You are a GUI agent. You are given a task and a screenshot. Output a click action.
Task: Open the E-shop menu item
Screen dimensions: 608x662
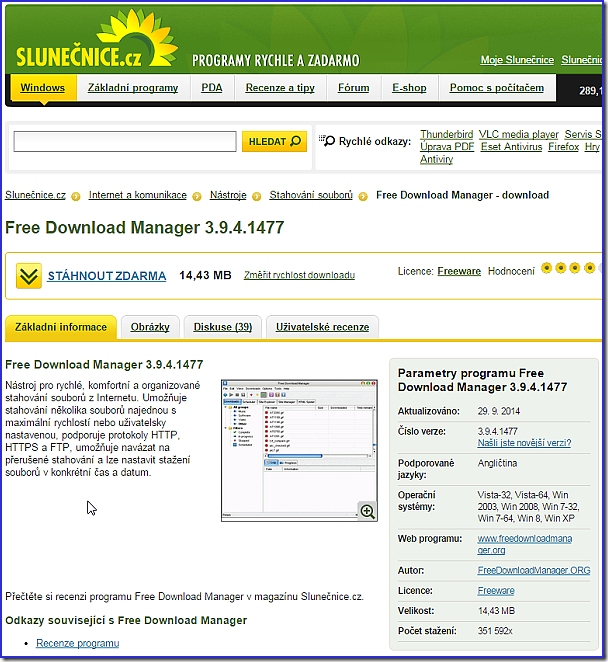click(409, 88)
